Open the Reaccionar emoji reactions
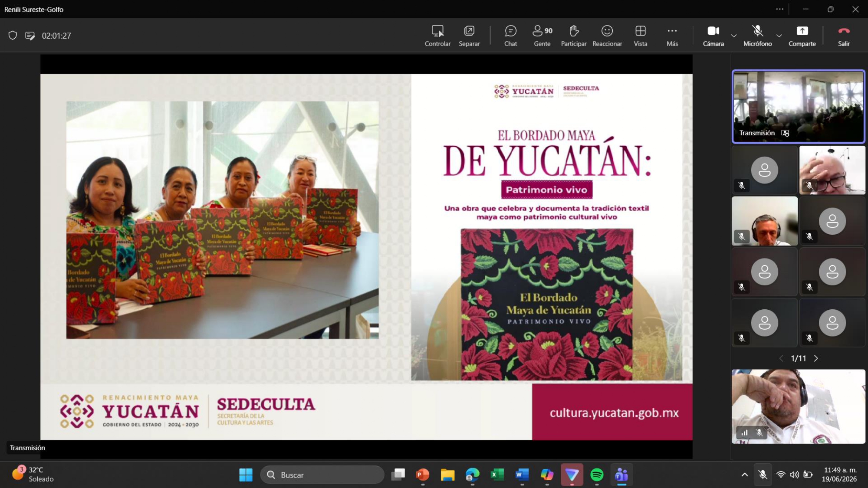The height and width of the screenshot is (488, 868). coord(607,36)
